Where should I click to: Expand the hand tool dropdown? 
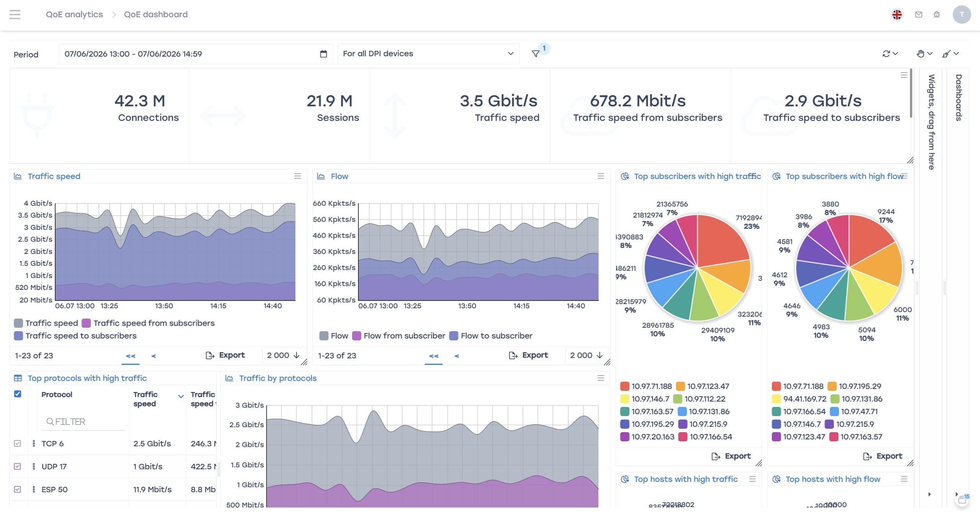(924, 54)
